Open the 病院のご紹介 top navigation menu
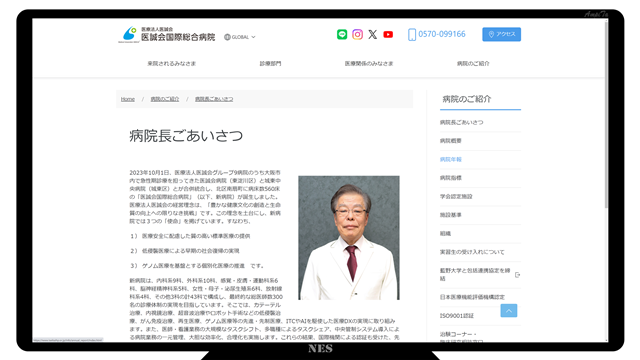Image resolution: width=640 pixels, height=360 pixels. 473,64
